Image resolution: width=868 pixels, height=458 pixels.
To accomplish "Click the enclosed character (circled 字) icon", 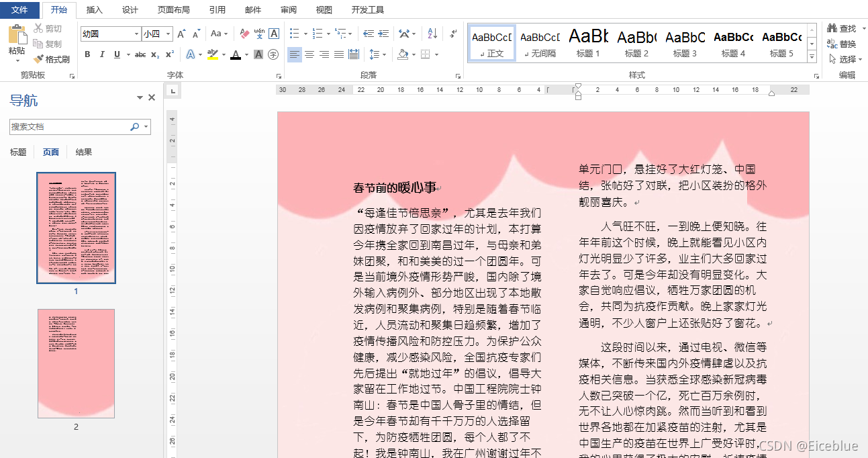I will [x=273, y=54].
